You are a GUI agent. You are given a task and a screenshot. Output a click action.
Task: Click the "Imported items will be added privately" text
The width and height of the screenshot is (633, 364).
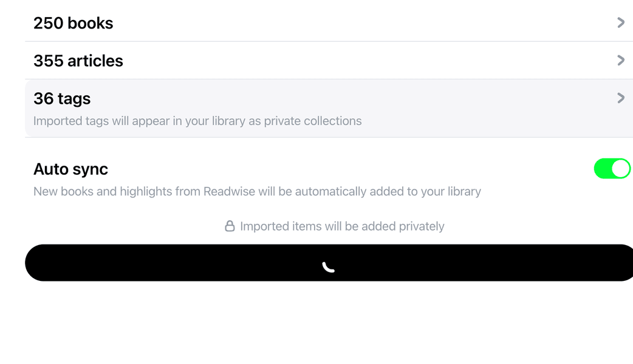(342, 226)
